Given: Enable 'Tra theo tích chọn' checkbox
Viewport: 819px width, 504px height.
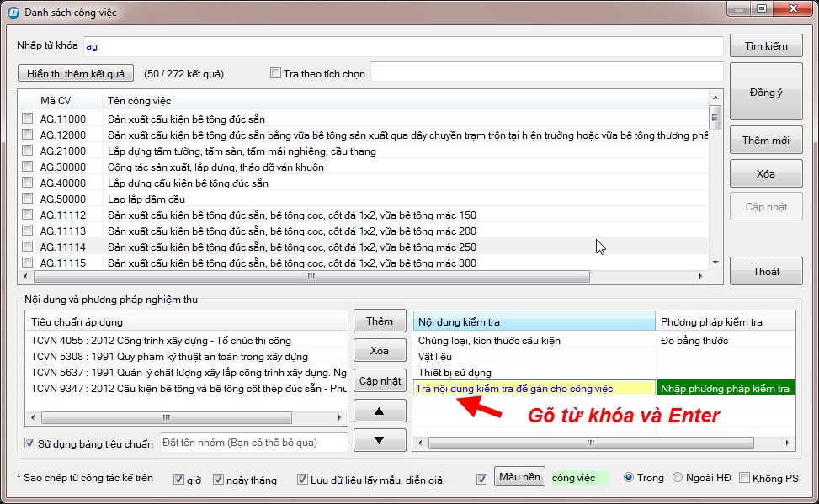Looking at the screenshot, I should 275,73.
